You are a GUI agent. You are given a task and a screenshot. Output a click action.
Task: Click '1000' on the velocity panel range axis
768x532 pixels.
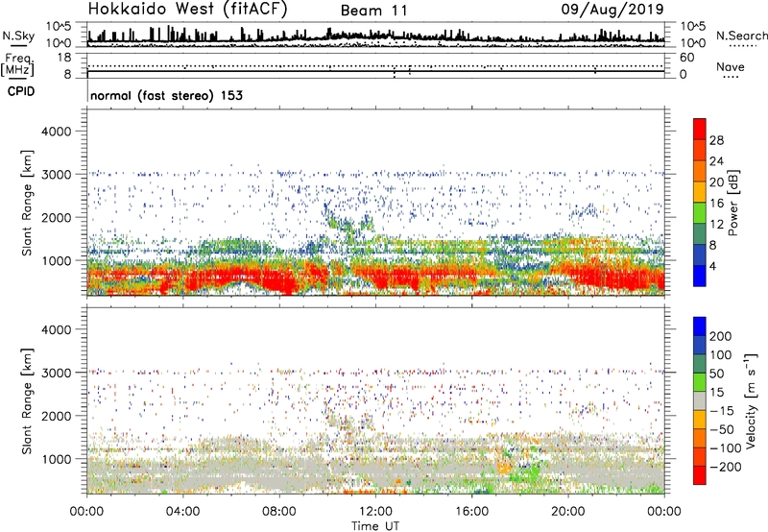[x=56, y=459]
